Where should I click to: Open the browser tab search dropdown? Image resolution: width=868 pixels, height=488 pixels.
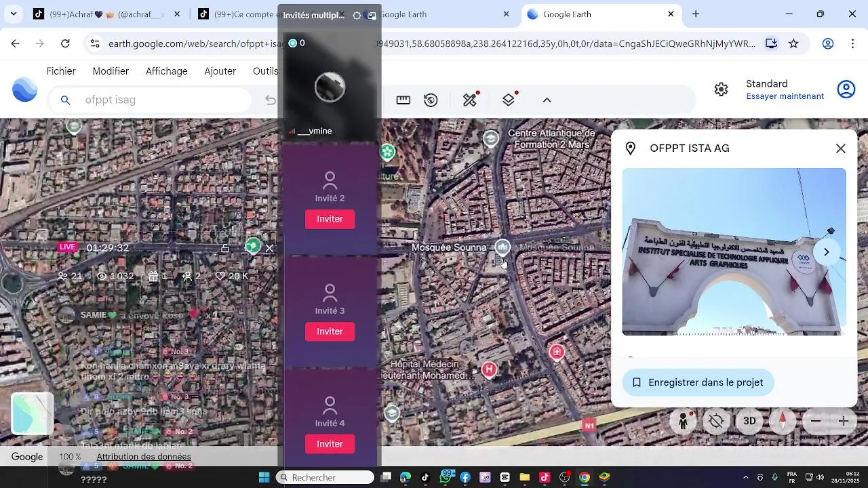[x=14, y=14]
